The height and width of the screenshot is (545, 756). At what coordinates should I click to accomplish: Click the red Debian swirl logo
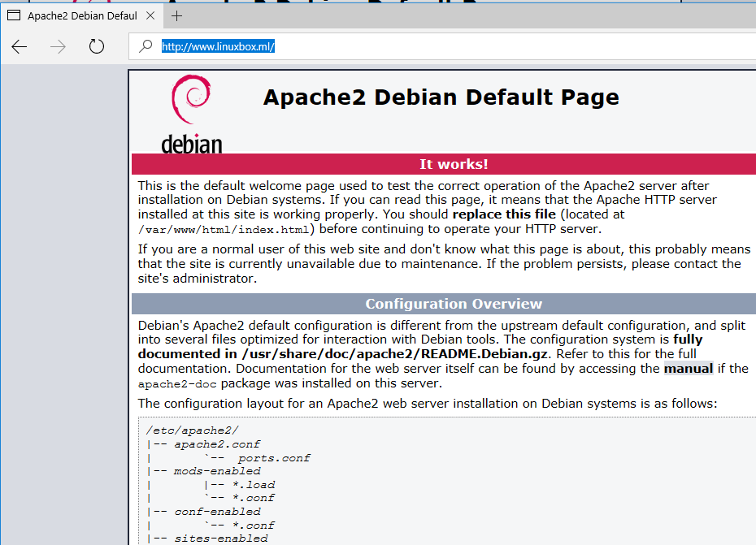click(x=192, y=101)
